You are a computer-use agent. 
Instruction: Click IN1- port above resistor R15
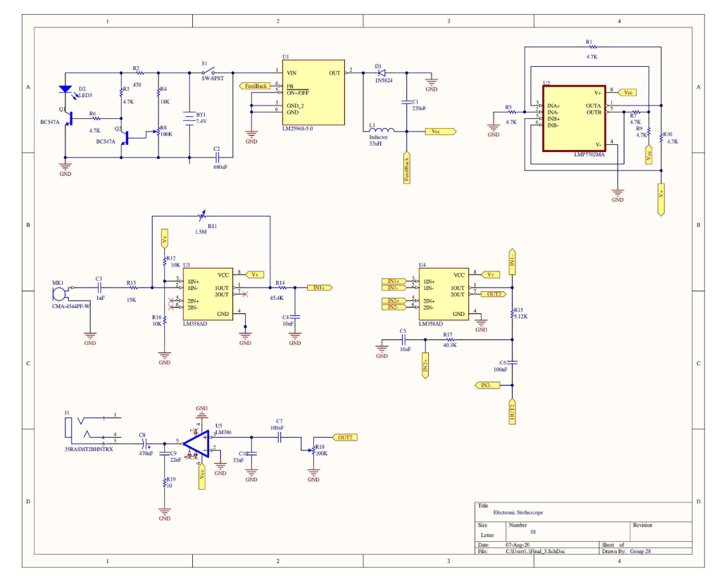tap(512, 261)
